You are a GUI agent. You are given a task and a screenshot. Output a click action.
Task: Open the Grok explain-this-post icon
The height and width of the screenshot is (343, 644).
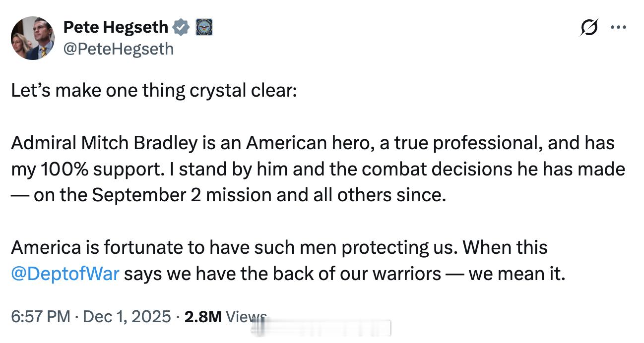588,28
